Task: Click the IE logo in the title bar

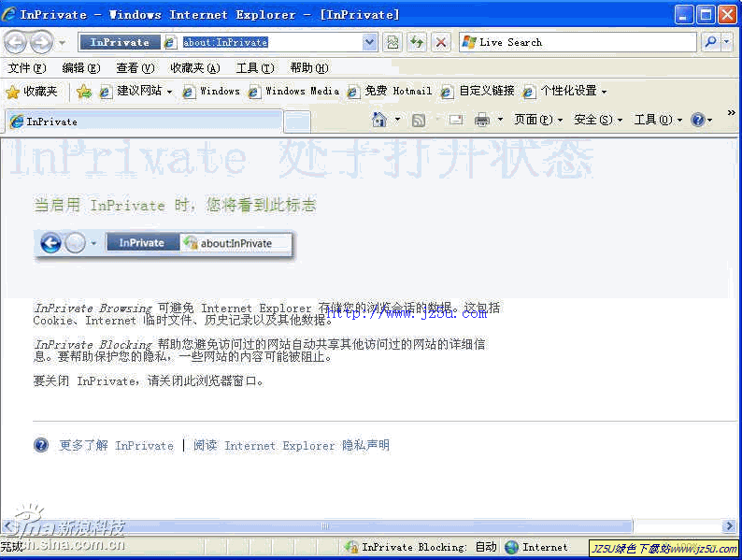Action: pyautogui.click(x=9, y=14)
